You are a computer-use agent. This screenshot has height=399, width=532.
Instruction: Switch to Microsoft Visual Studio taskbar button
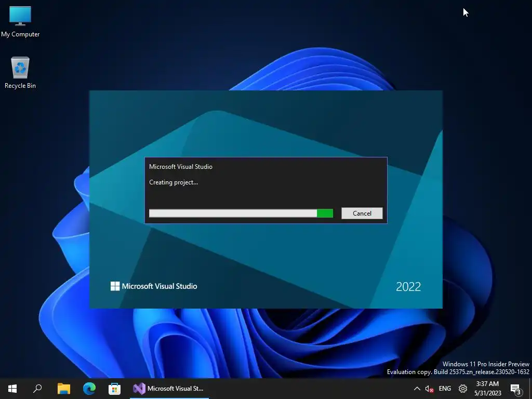coord(169,389)
